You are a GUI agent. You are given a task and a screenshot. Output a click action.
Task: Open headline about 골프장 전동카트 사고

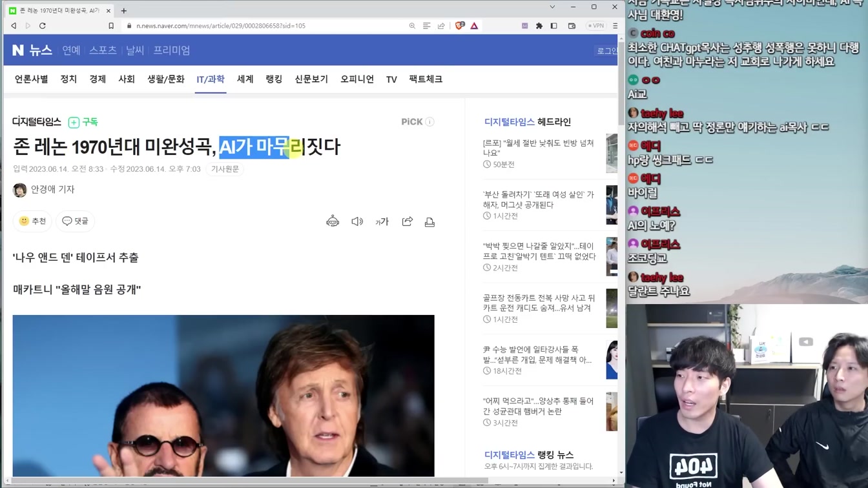pos(539,303)
